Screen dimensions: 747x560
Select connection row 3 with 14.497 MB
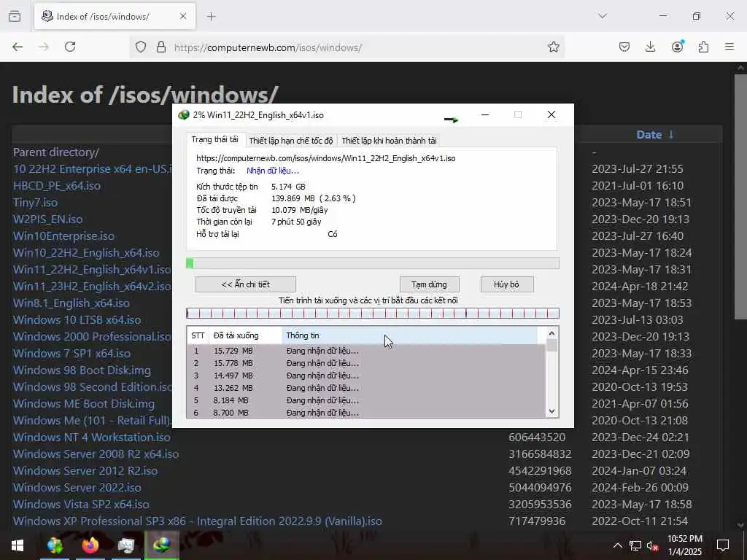366,376
